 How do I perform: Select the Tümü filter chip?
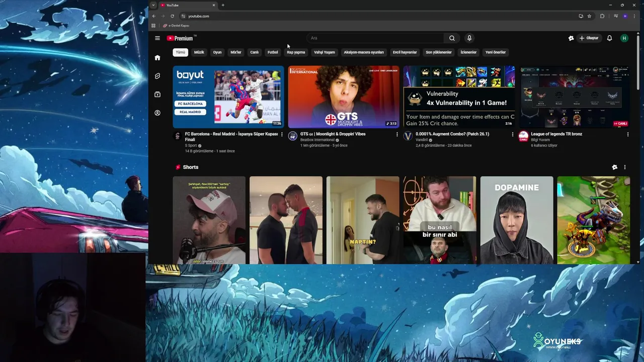180,52
